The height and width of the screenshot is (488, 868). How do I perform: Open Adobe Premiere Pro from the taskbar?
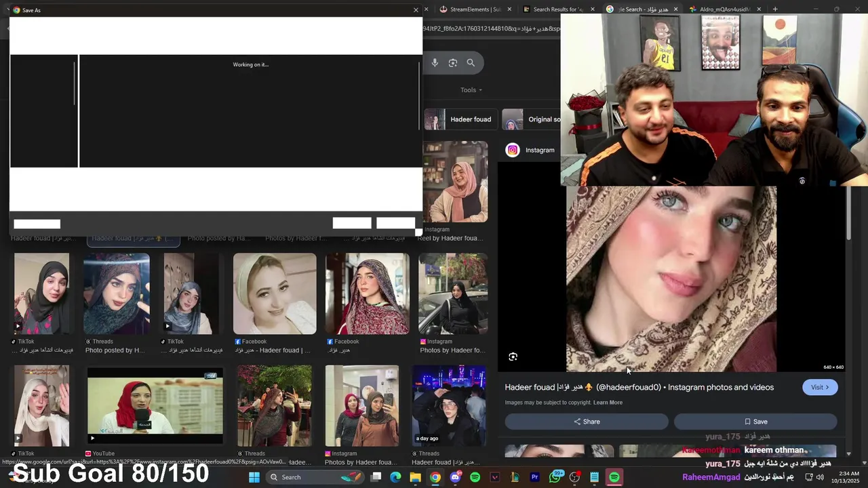tap(535, 477)
